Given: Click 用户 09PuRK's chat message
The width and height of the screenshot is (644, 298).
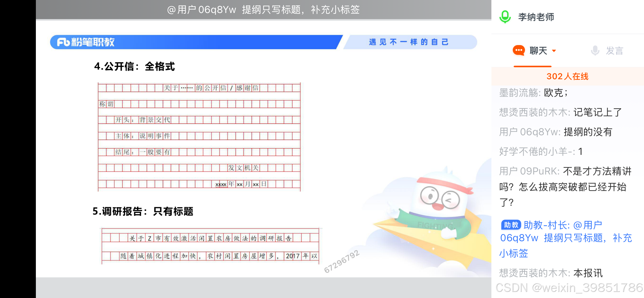Looking at the screenshot, I should click(565, 187).
